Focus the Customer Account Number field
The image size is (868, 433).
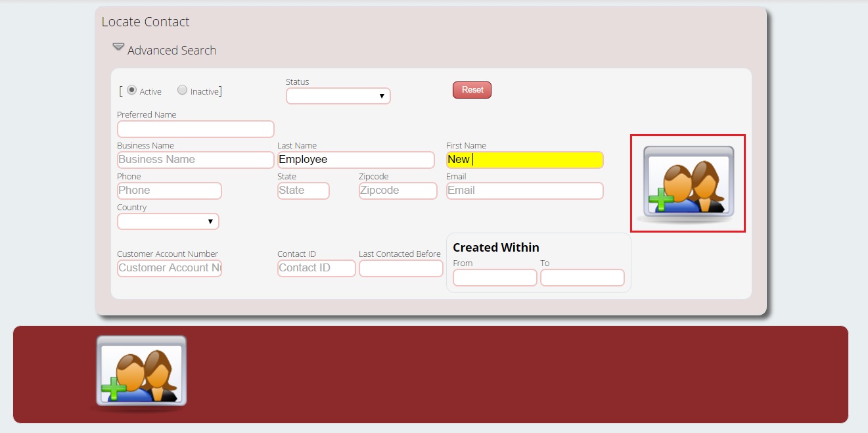pos(169,268)
